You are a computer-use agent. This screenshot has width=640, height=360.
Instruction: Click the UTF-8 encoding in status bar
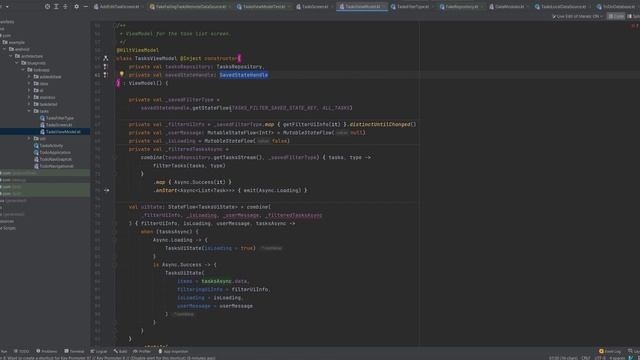click(x=600, y=358)
